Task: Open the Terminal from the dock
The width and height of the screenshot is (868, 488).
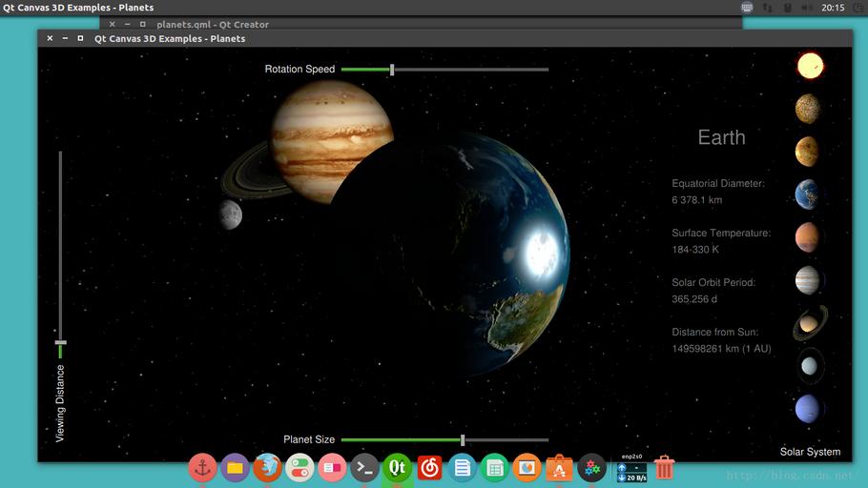Action: tap(364, 468)
